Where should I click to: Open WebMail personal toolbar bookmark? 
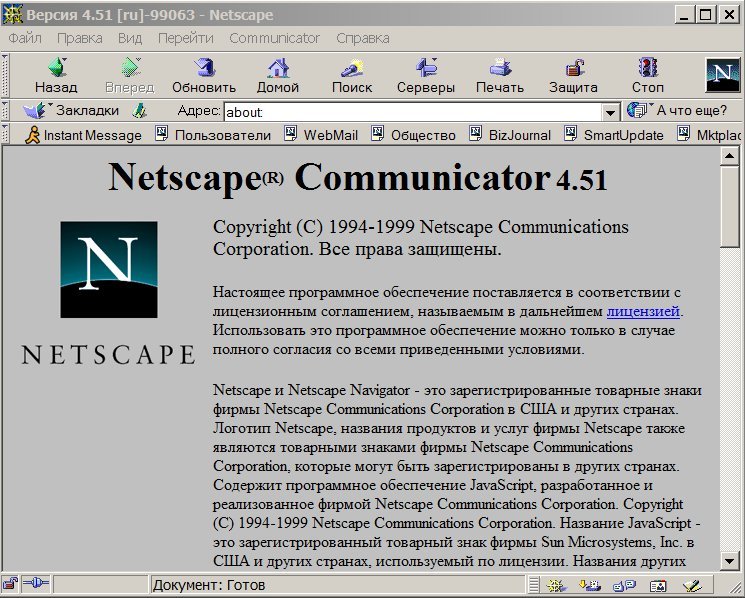click(321, 135)
